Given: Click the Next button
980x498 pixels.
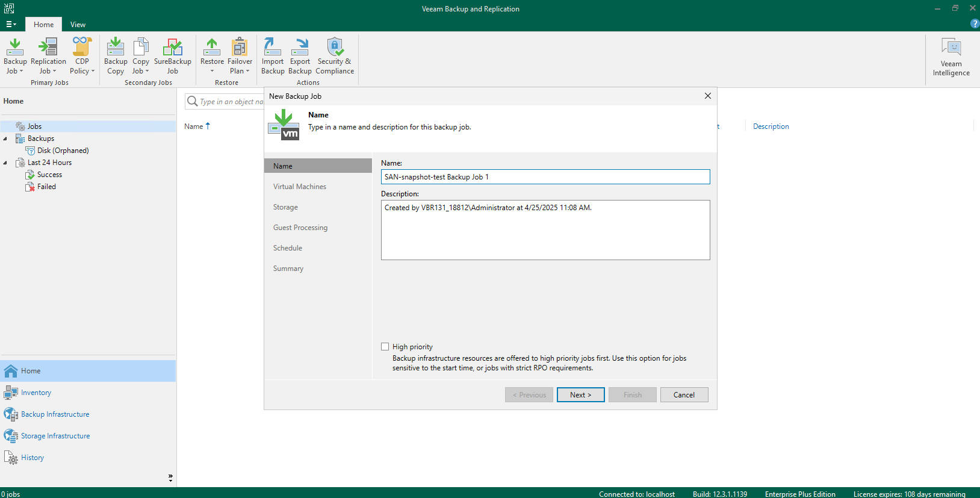Looking at the screenshot, I should coord(581,395).
